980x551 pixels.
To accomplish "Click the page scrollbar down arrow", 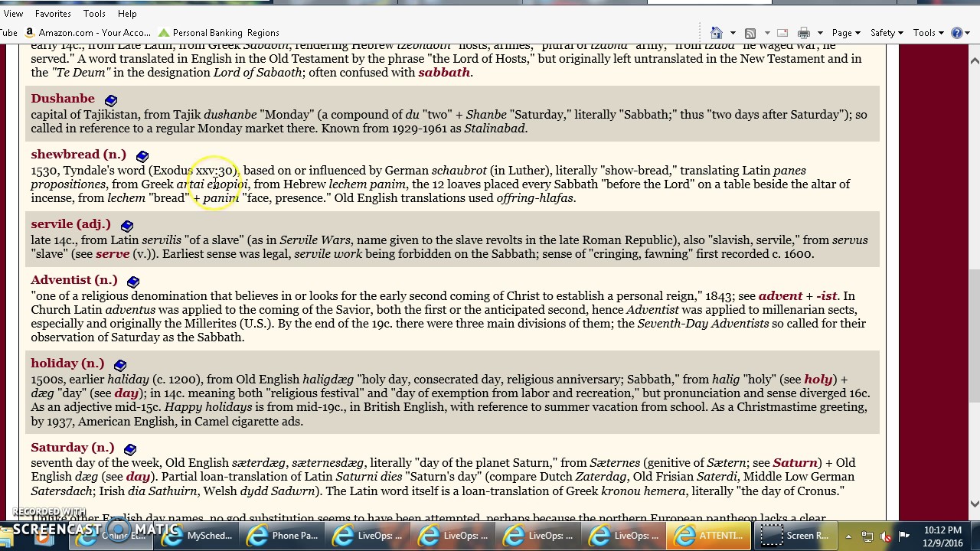I will coord(974,504).
